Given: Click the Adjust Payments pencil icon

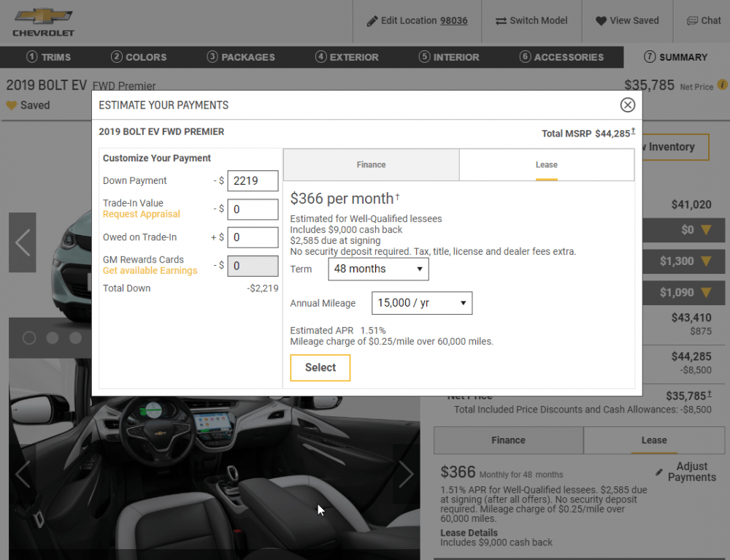Looking at the screenshot, I should pyautogui.click(x=660, y=472).
